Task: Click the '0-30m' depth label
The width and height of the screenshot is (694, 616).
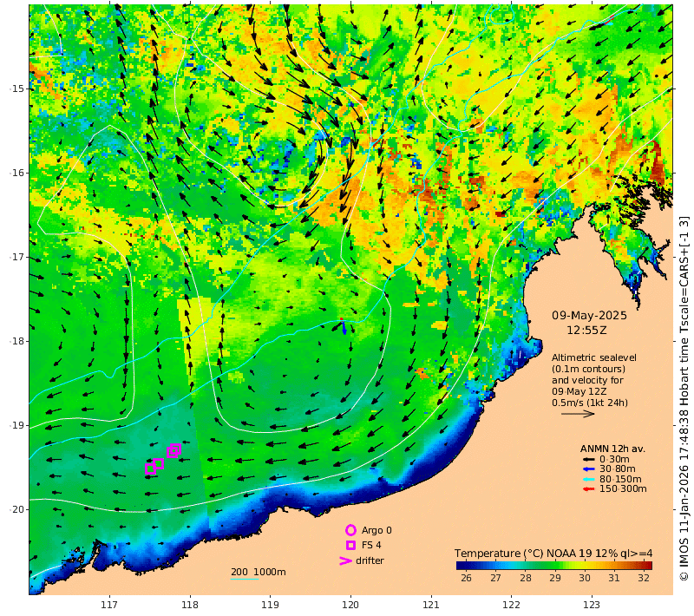Action: click(614, 459)
